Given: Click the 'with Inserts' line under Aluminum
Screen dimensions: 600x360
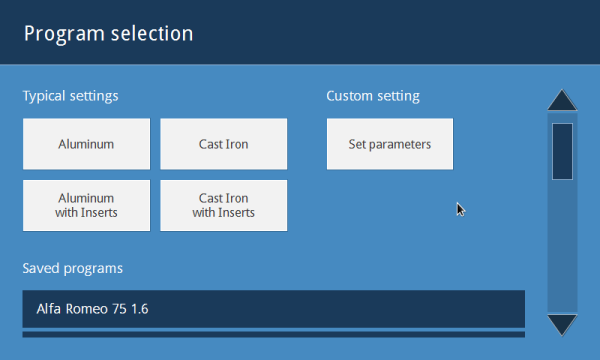Looking at the screenshot, I should 86,213.
